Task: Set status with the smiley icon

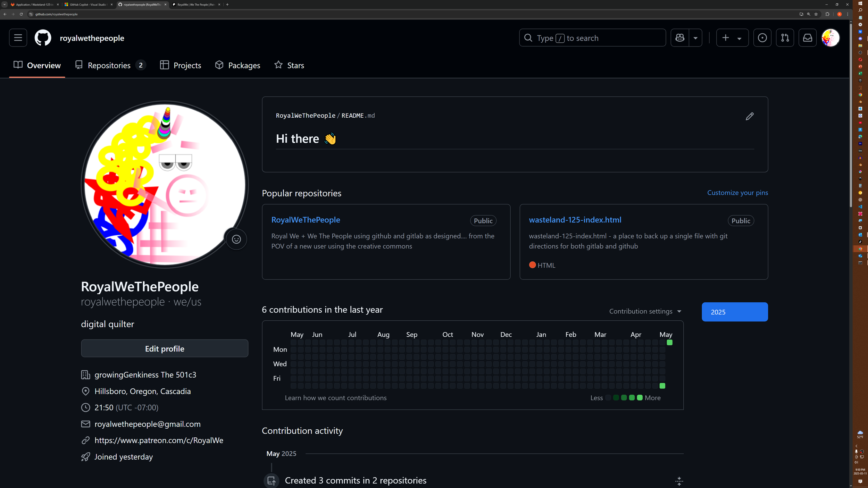Action: [x=236, y=239]
